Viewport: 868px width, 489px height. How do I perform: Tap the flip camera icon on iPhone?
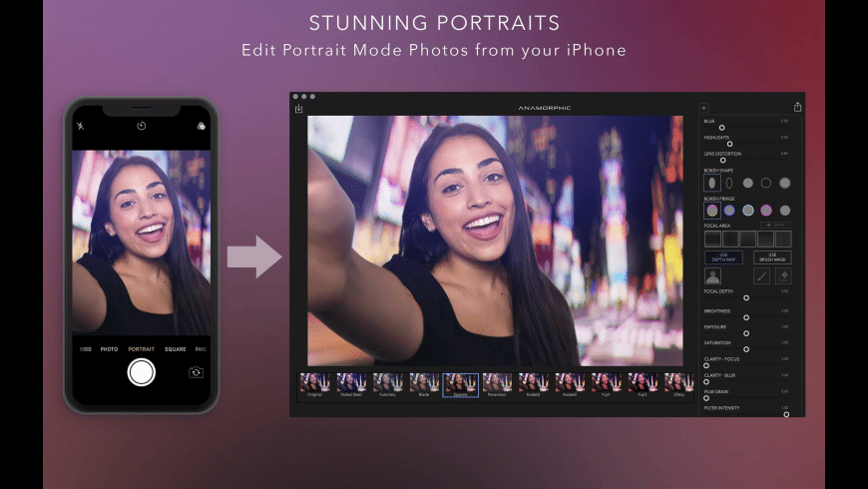[197, 372]
